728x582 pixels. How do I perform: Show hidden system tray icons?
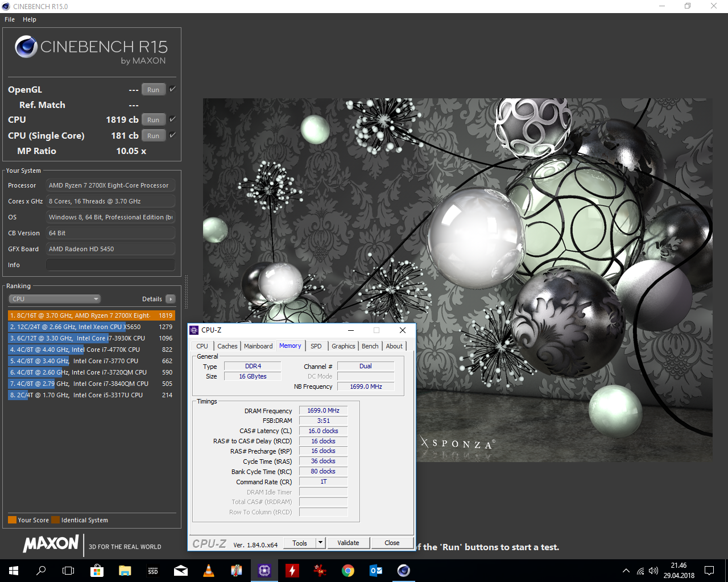pyautogui.click(x=626, y=571)
